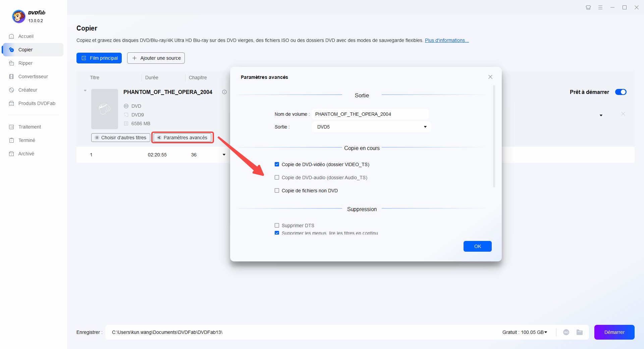Open the skin/theme icon in title bar
644x349 pixels.
(588, 7)
